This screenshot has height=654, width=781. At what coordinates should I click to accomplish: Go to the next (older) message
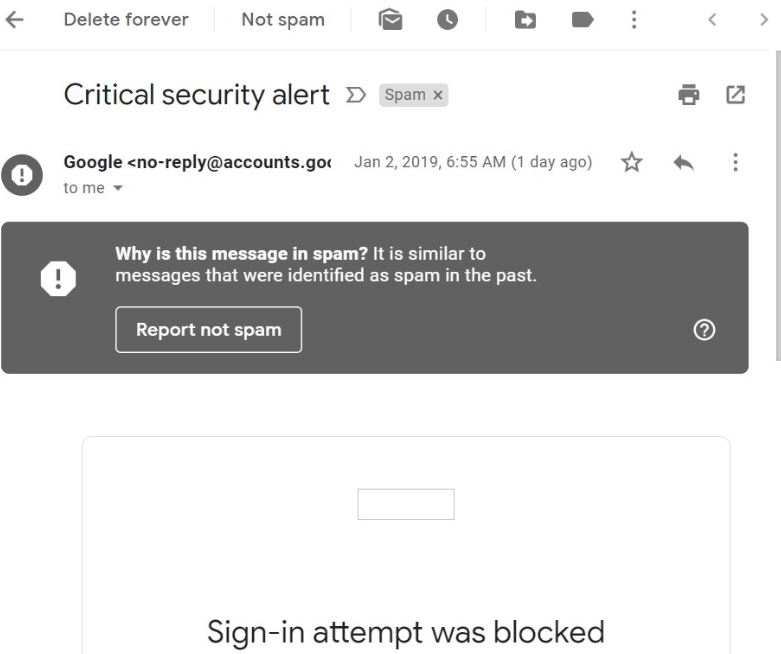(764, 20)
